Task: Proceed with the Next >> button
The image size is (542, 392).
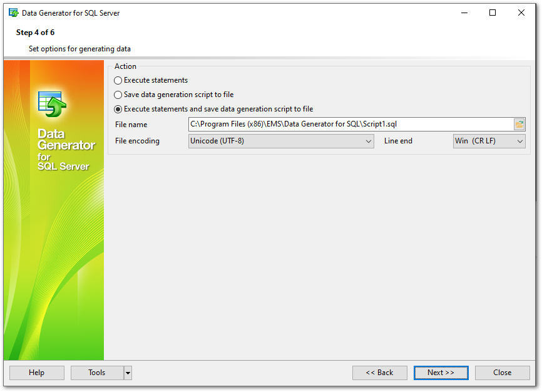Action: coord(441,373)
